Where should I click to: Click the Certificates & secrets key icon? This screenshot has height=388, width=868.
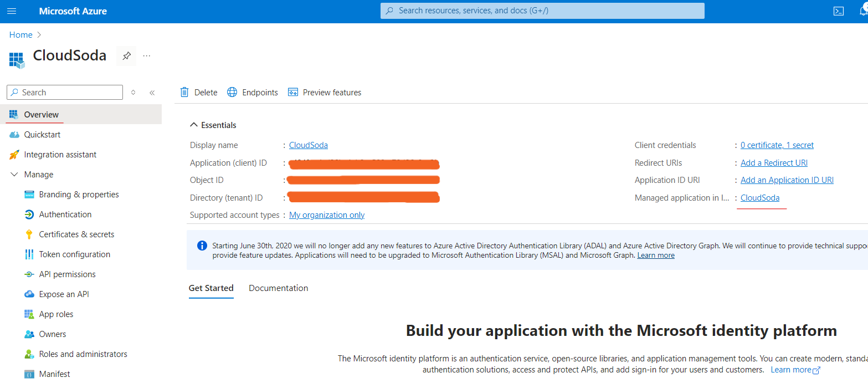tap(29, 234)
